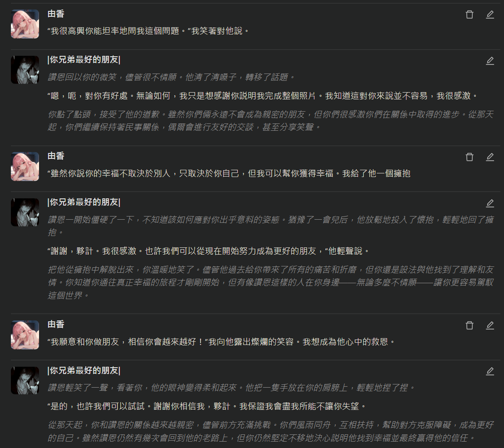Screen dimensions: 504x448
Task: Edit the reply starting 讚恩一開始僵硬了一下
Action: [x=490, y=203]
